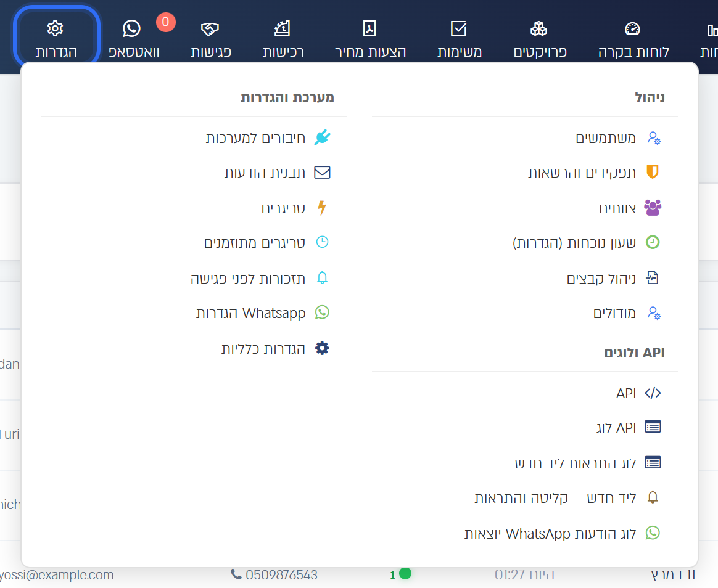Click the email yossi@example.com in the table
718x588 pixels.
[x=57, y=574]
